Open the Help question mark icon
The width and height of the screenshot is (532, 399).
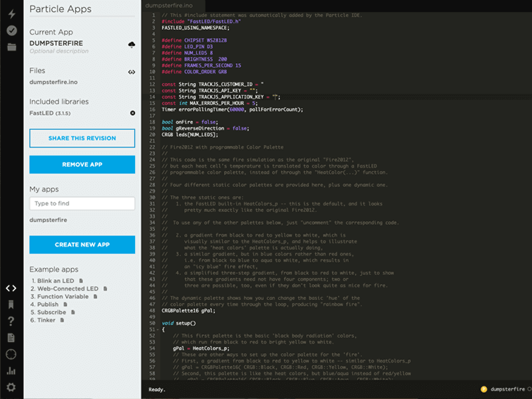(11, 321)
